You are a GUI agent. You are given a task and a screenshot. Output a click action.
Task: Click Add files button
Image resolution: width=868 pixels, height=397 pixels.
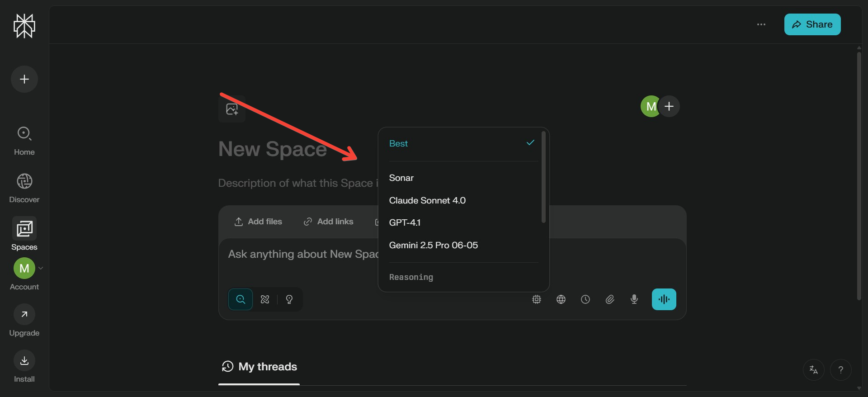258,222
